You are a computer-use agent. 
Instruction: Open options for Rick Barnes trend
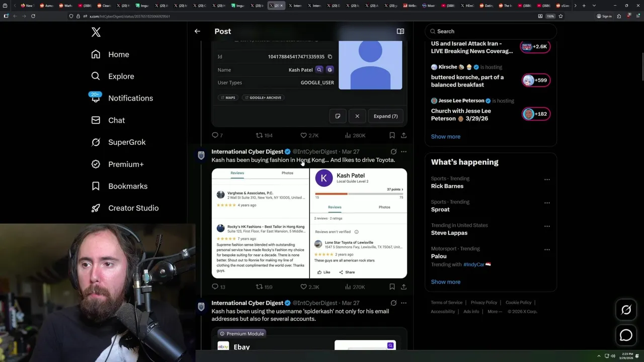click(547, 179)
